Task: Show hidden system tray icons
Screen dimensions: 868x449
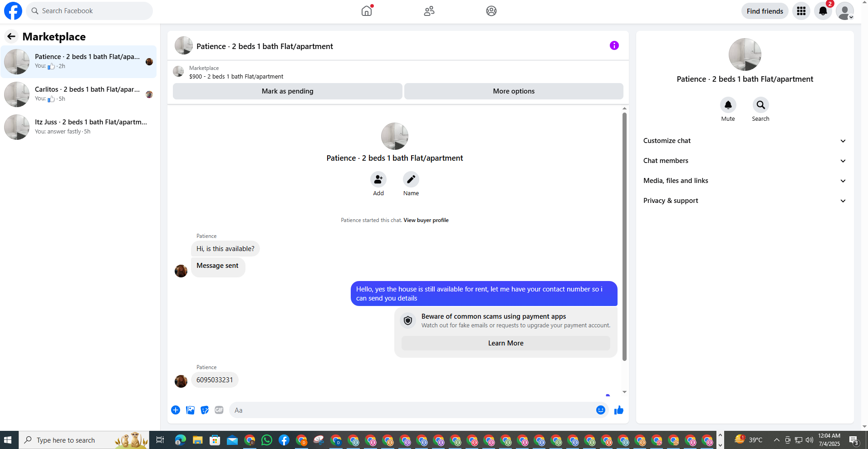Action: [x=777, y=440]
